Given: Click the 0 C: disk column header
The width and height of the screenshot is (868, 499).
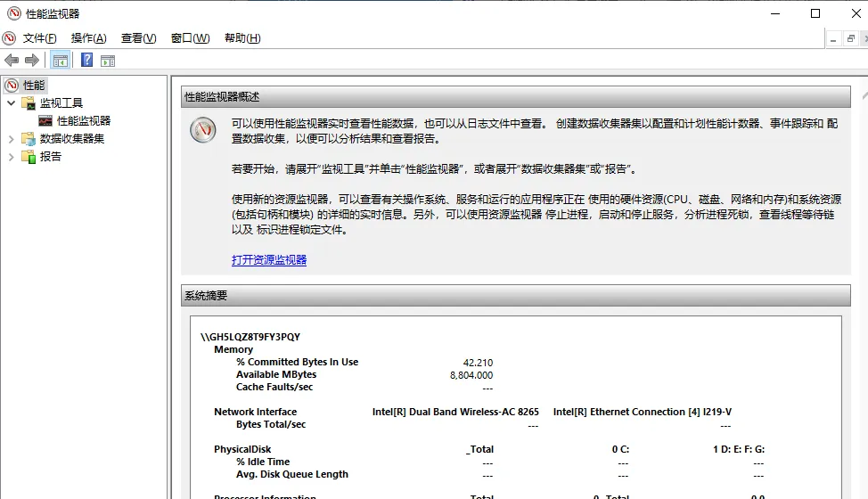Looking at the screenshot, I should pos(620,449).
